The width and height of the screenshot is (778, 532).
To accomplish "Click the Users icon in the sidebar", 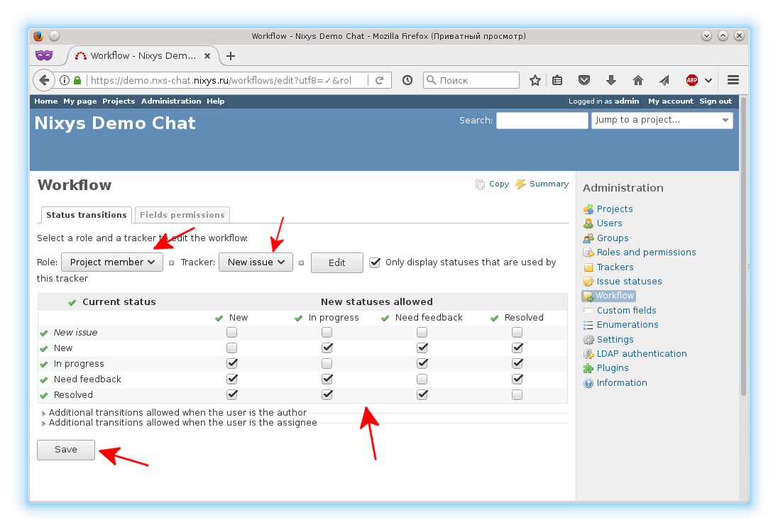I will 588,223.
